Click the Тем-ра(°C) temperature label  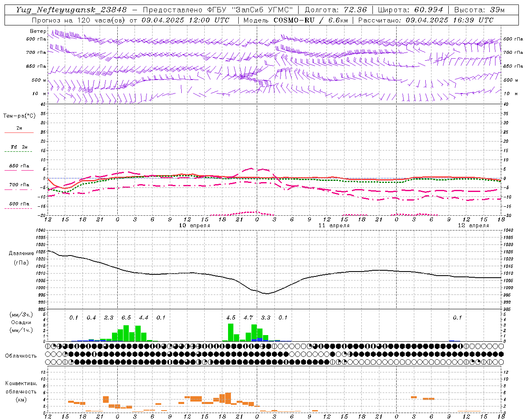pyautogui.click(x=19, y=116)
